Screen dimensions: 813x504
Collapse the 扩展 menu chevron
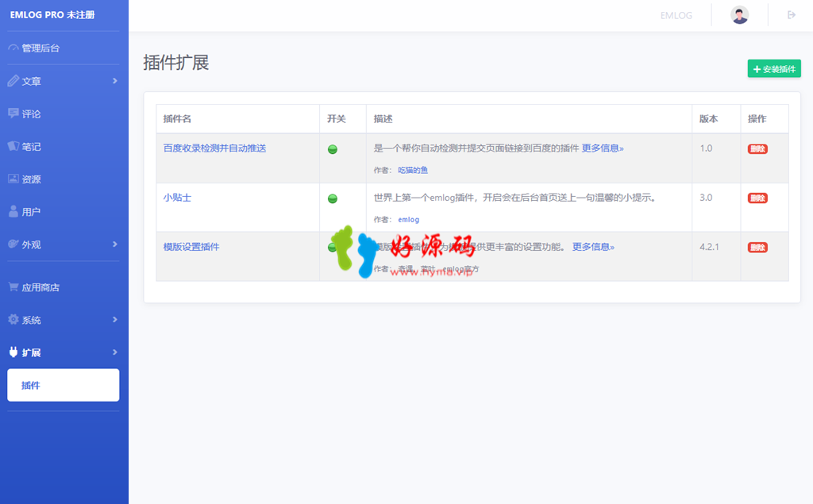114,352
